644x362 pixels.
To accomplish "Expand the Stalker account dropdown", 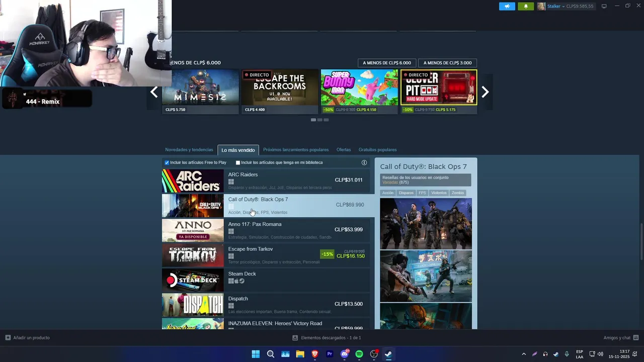I will 562,7.
